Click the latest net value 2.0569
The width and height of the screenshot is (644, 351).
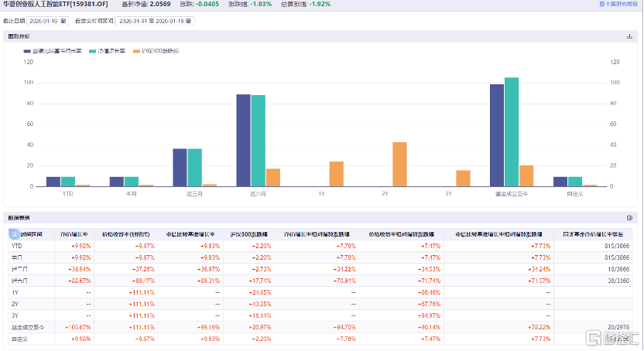tap(160, 4)
